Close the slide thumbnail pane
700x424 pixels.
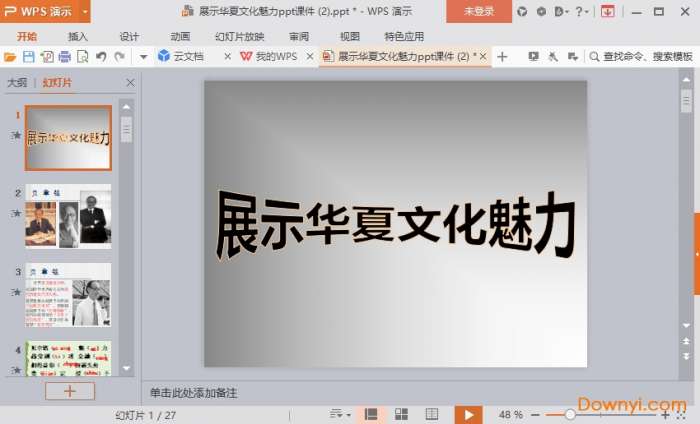click(x=130, y=83)
